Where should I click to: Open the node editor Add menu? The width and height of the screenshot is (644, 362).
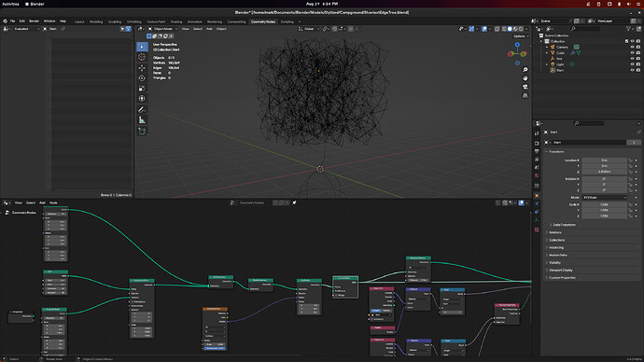[x=42, y=202]
